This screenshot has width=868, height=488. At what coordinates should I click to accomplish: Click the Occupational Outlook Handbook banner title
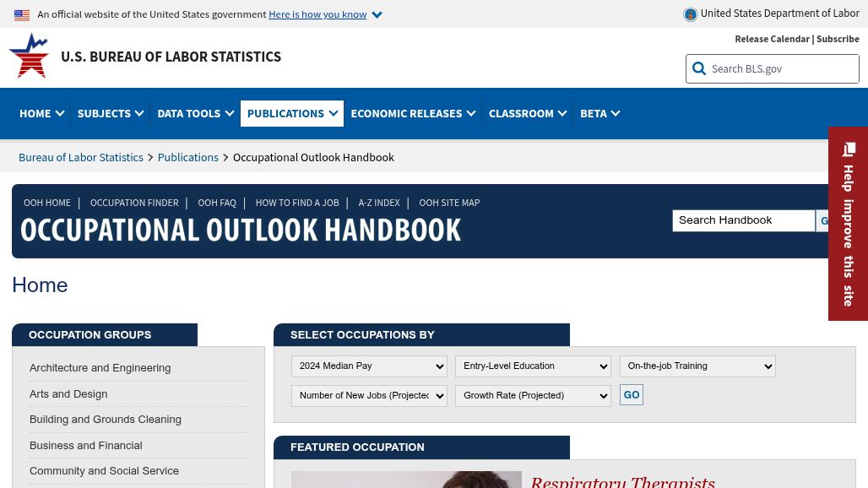click(241, 230)
